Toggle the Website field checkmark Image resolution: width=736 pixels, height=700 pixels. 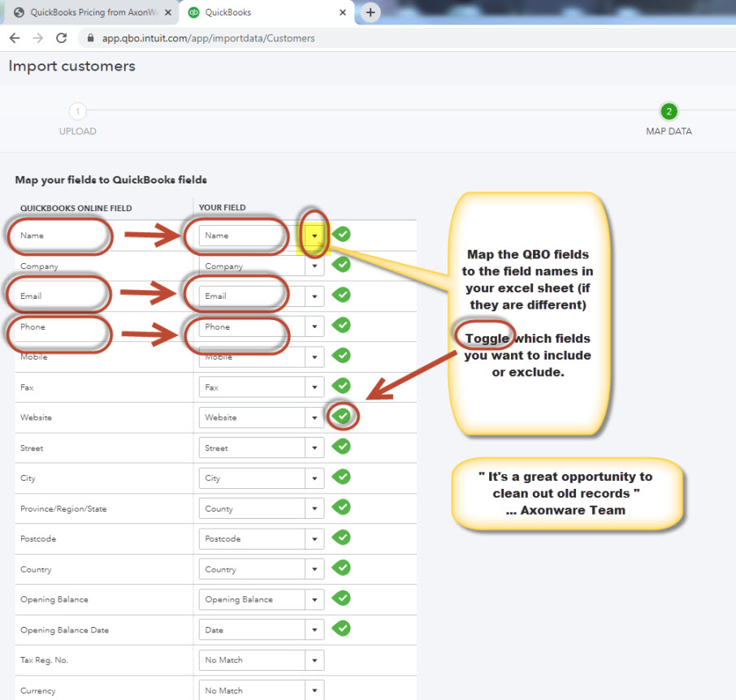pos(342,416)
